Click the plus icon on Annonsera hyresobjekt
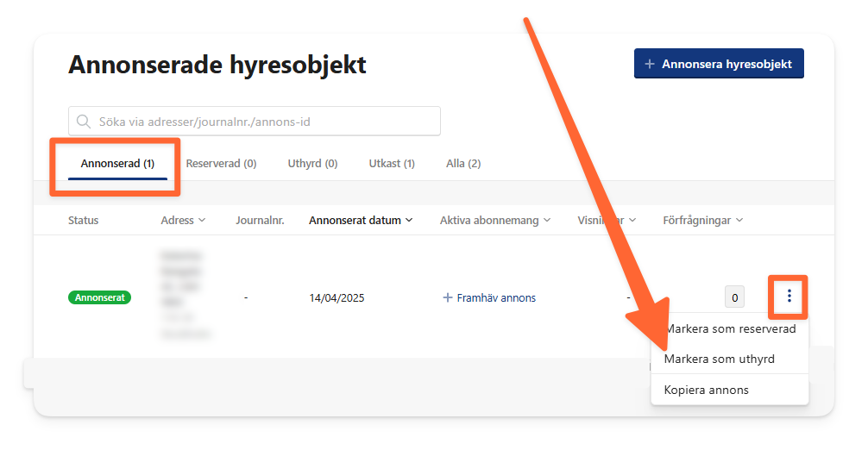The image size is (868, 450). [650, 64]
